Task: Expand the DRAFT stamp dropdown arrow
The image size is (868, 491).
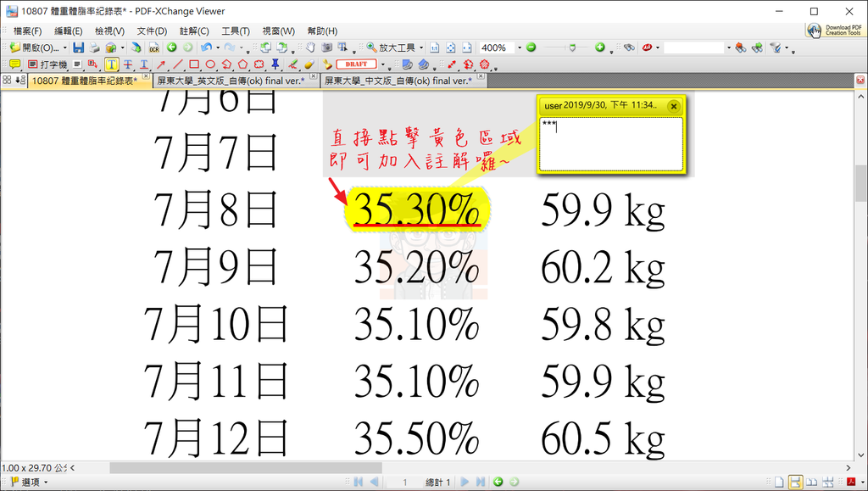Action: click(382, 64)
